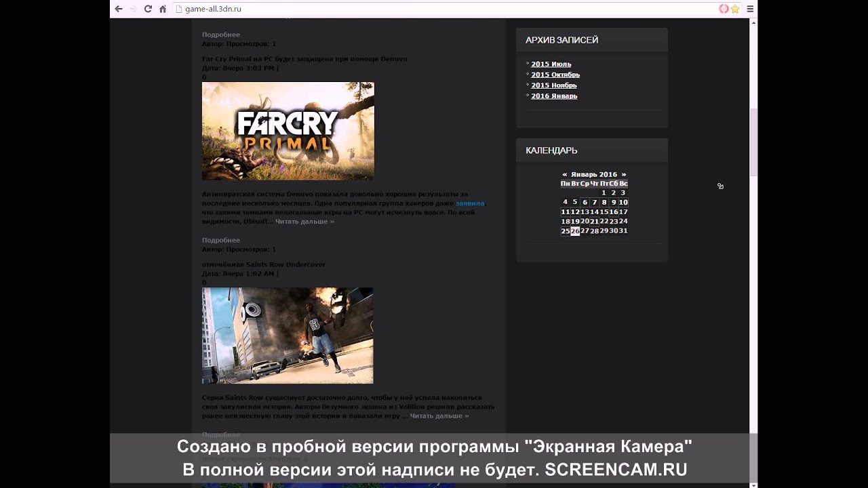Select day 8 in the calendar
868x488 pixels.
click(x=604, y=202)
